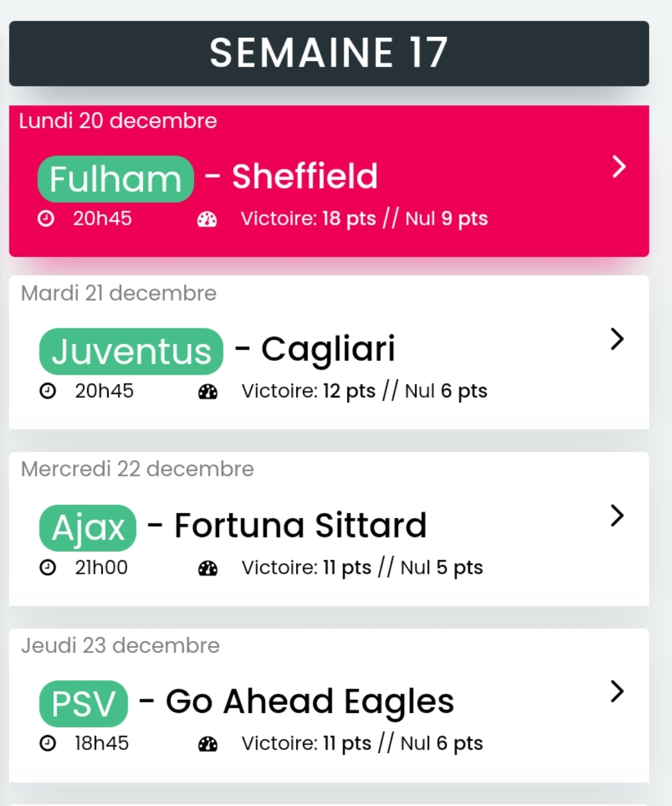Select the Ajax team badge
The height and width of the screenshot is (806, 672).
[x=88, y=528]
